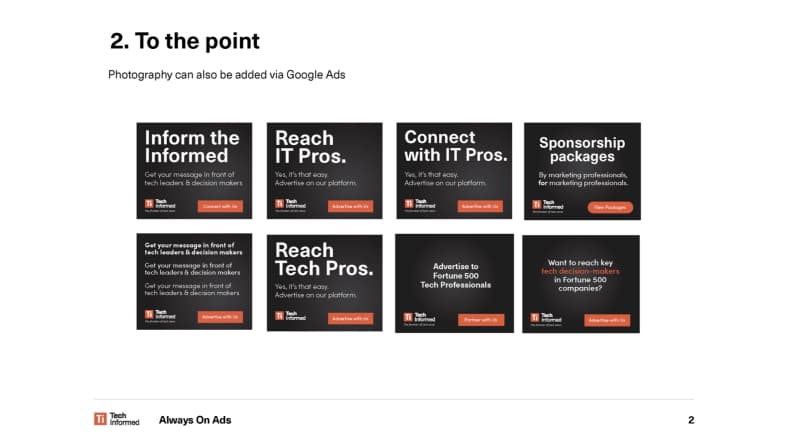Click the Ti logo in 'Sponsorship packages' ad
Viewport: 785px width, 436px height.
click(537, 205)
